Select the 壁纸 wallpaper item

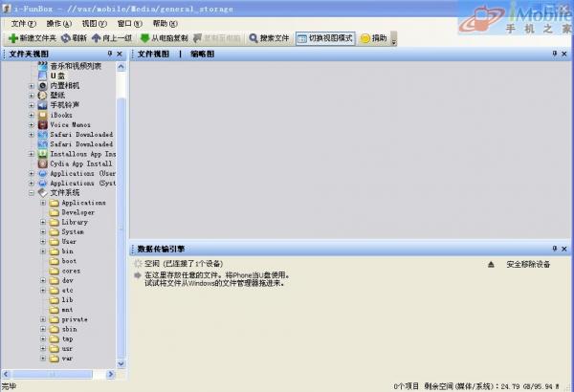tap(57, 96)
